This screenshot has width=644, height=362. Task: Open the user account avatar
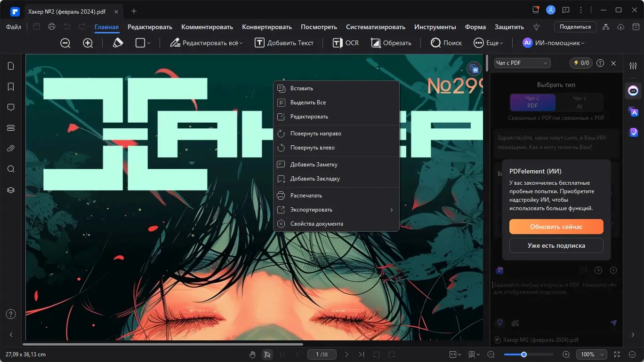pyautogui.click(x=551, y=10)
